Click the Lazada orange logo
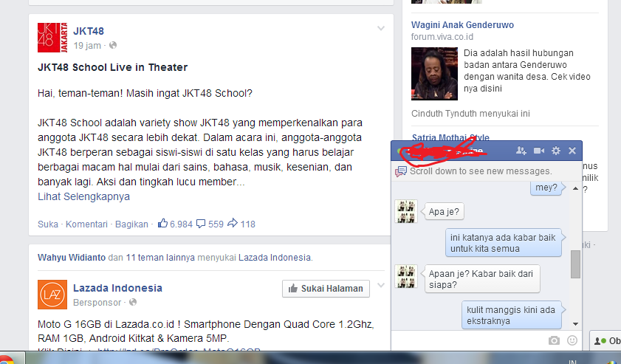This screenshot has width=621, height=364. (52, 295)
